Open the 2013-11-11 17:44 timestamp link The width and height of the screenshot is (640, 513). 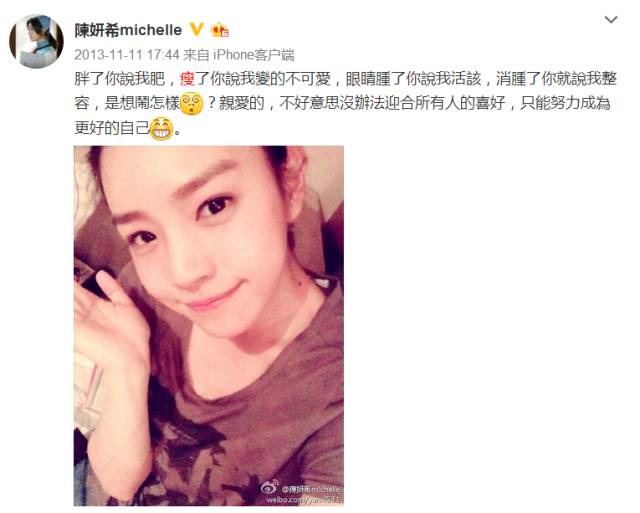127,55
